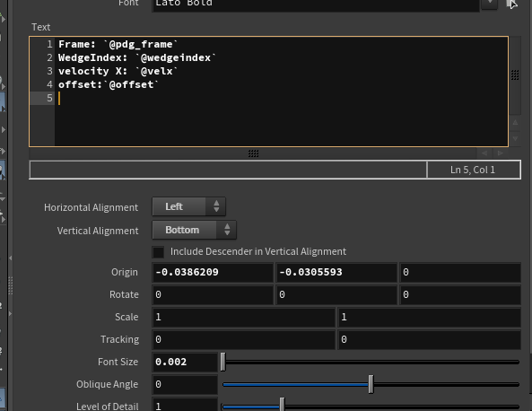The image size is (532, 411).
Task: Click the Vertical Alignment parameter label
Action: click(98, 231)
